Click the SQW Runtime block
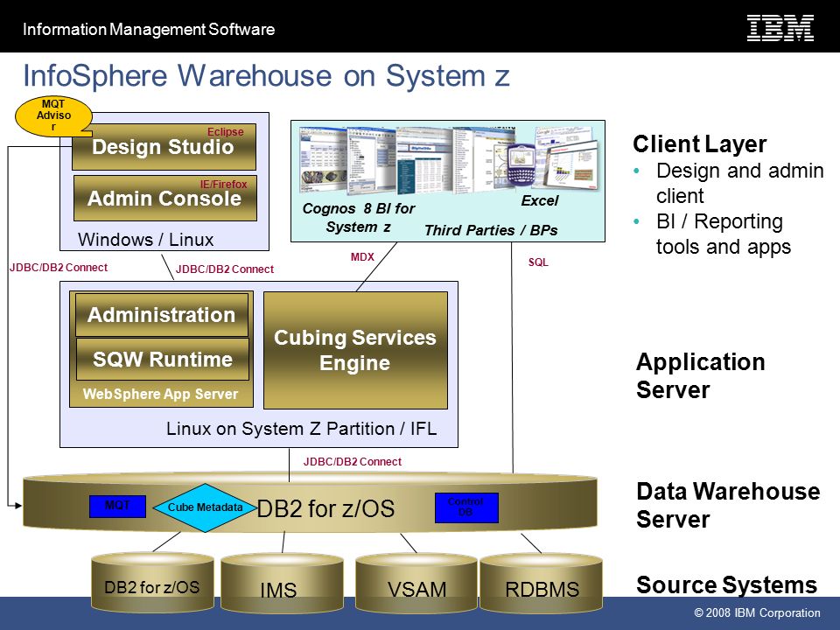 click(x=163, y=359)
